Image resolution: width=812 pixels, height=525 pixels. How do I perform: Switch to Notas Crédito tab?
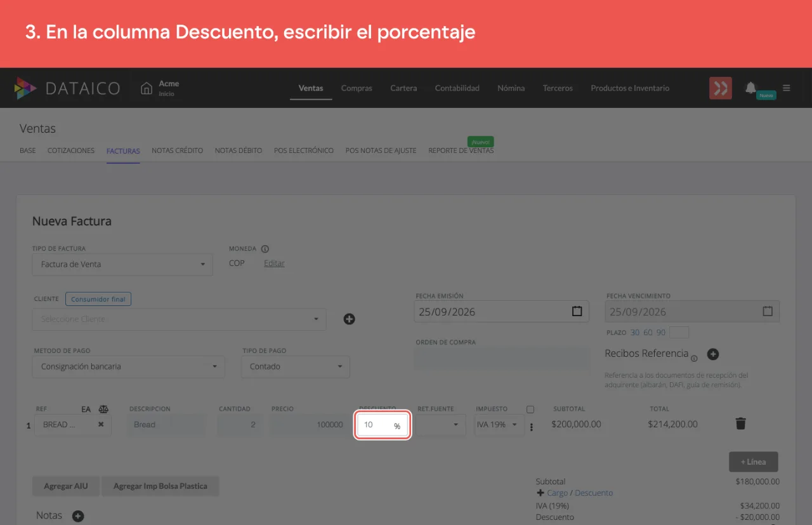[x=178, y=151]
